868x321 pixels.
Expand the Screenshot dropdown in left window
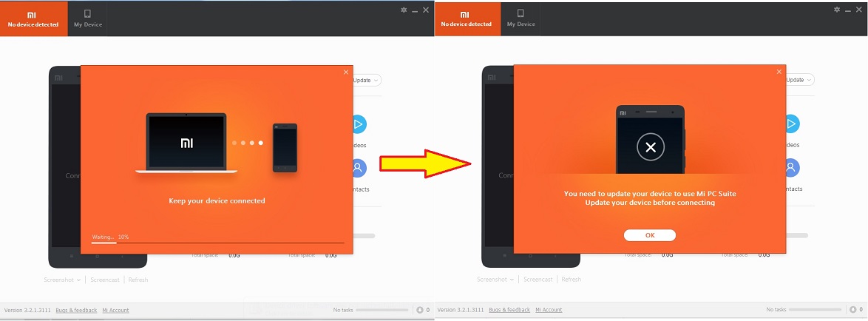pyautogui.click(x=62, y=280)
